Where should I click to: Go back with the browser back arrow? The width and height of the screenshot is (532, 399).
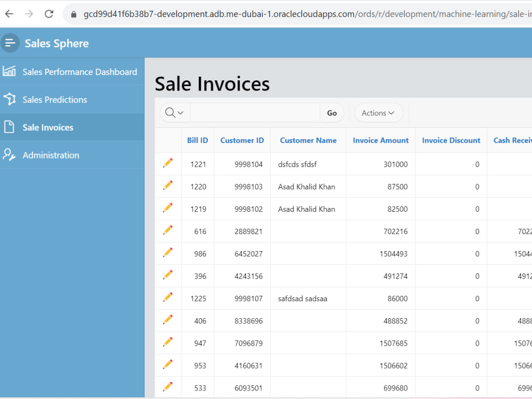pos(9,14)
